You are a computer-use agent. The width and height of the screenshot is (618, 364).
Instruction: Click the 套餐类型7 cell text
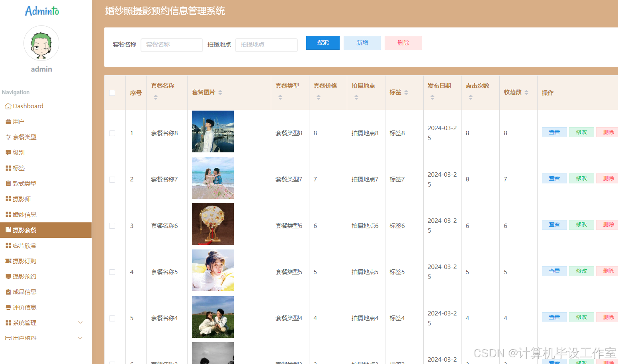tap(289, 179)
